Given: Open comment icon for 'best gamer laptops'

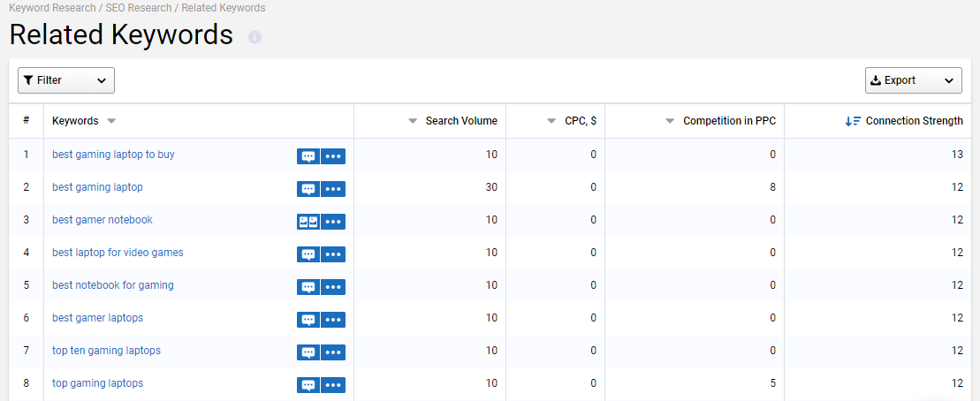Looking at the screenshot, I should click(x=308, y=319).
